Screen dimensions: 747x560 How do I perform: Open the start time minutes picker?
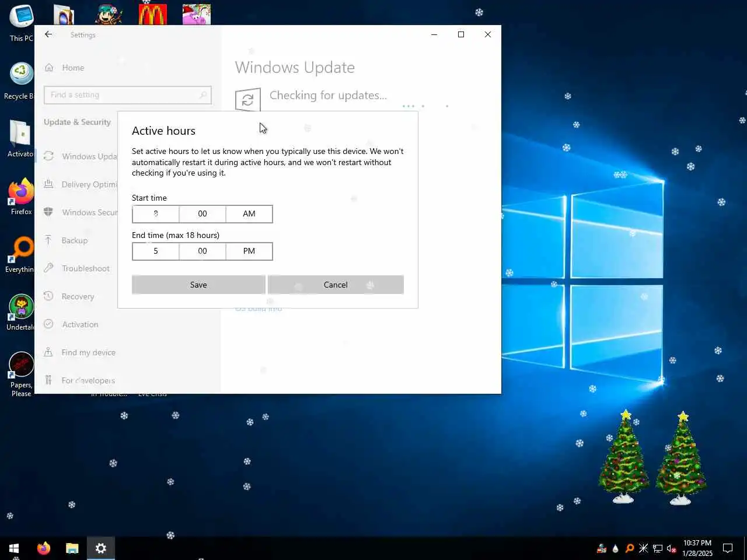tap(203, 213)
